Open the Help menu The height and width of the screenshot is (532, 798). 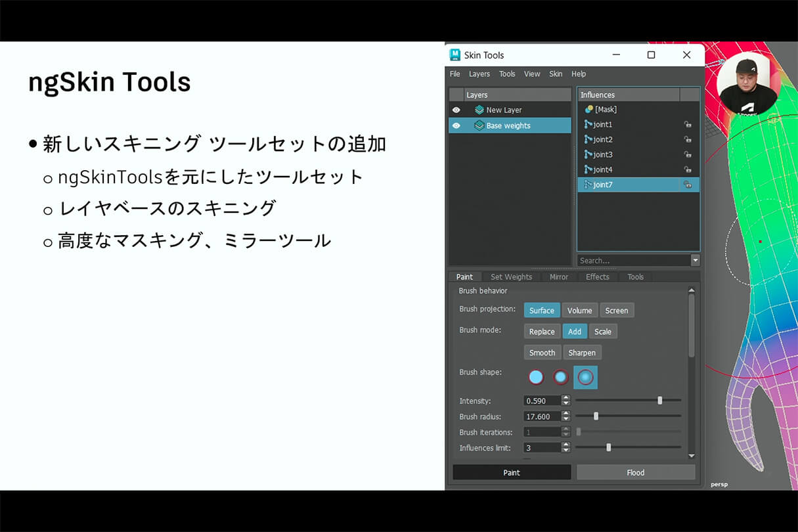click(x=579, y=74)
